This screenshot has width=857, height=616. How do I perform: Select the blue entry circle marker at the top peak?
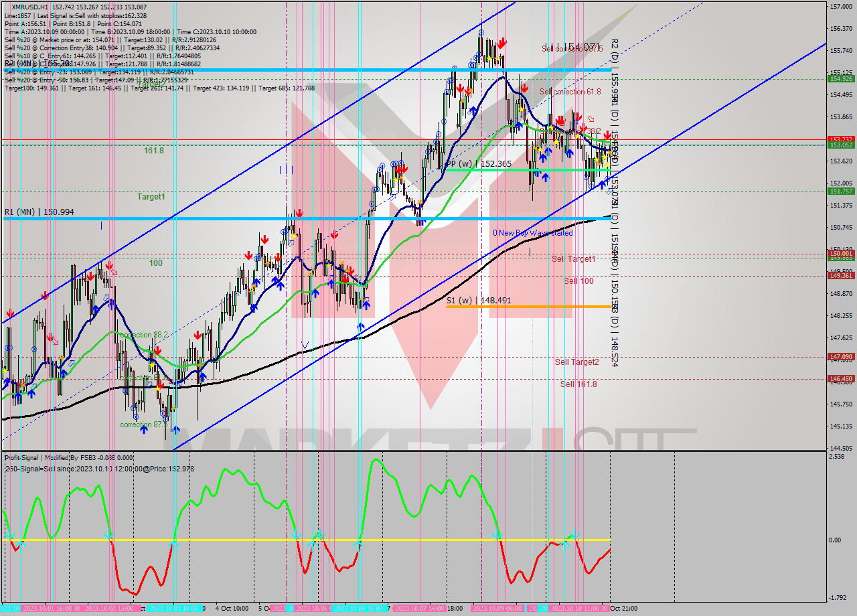[481, 31]
